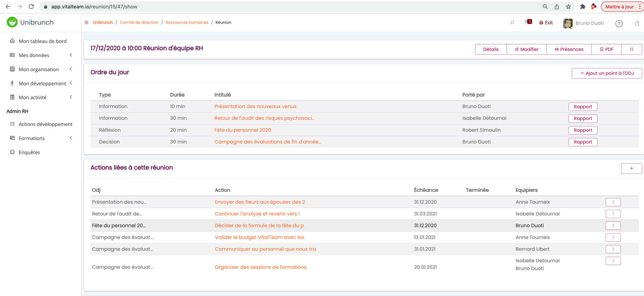Open the search magnifier in header
This screenshot has height=296, width=644.
(x=512, y=23)
